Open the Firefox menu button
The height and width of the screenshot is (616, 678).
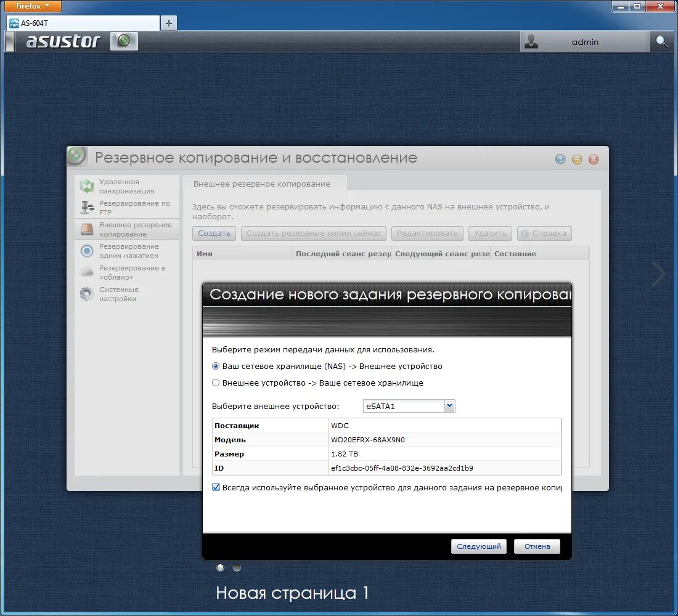tap(33, 6)
